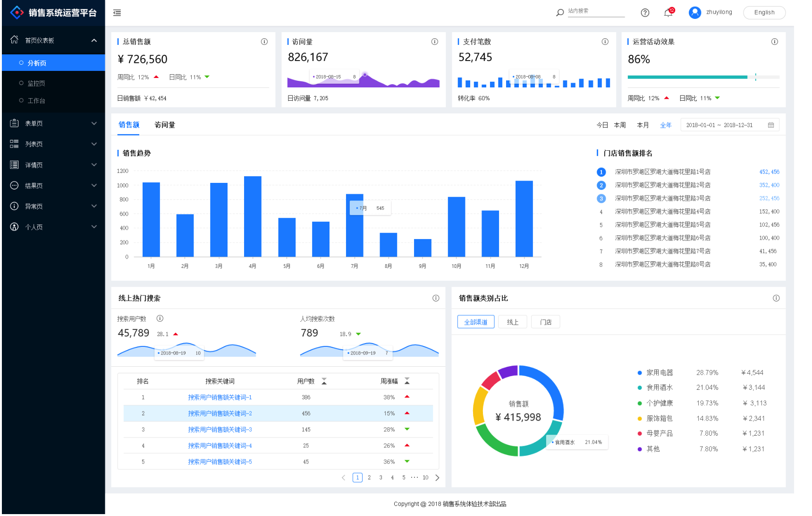Viewport: 812px width, 516px height.
Task: Click the 表单页 clipboard icon
Action: click(x=14, y=123)
